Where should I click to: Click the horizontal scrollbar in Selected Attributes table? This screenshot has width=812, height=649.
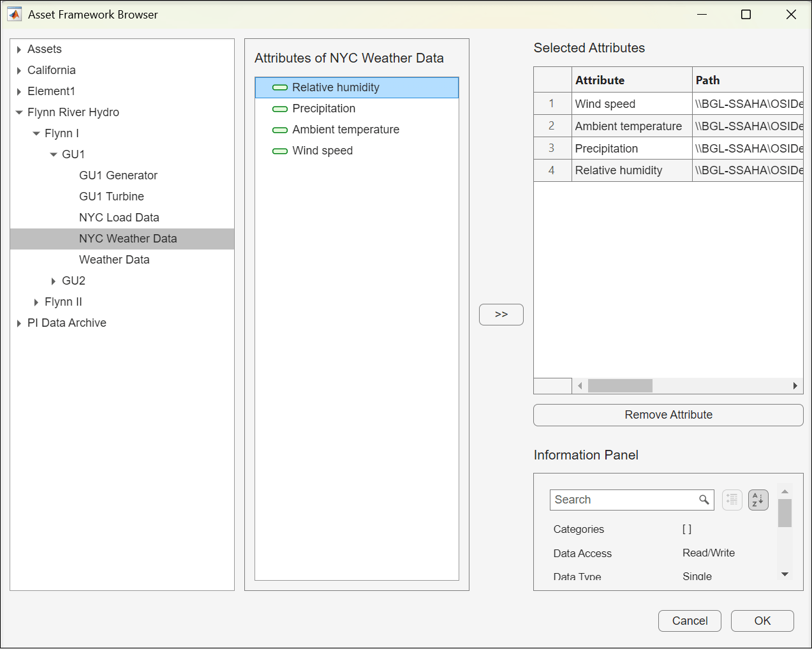pyautogui.click(x=619, y=385)
